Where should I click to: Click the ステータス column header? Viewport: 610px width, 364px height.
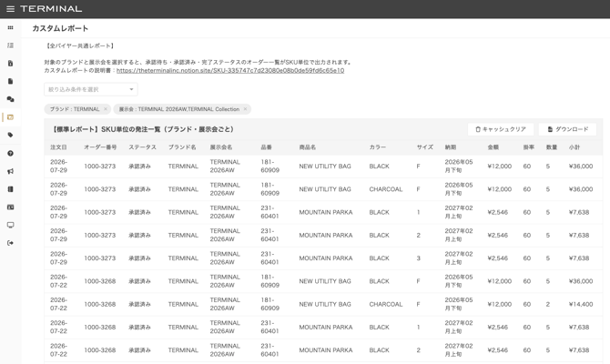coord(142,147)
